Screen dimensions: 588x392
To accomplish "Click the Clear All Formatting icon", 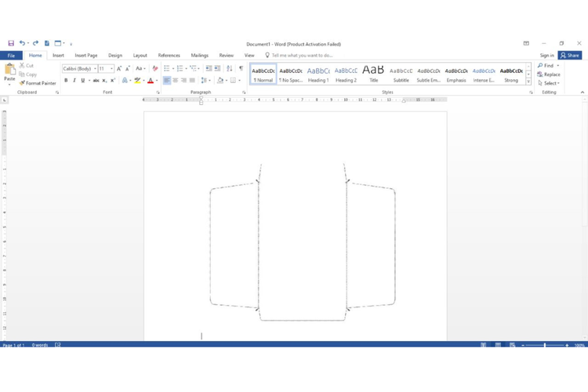I will 155,69.
